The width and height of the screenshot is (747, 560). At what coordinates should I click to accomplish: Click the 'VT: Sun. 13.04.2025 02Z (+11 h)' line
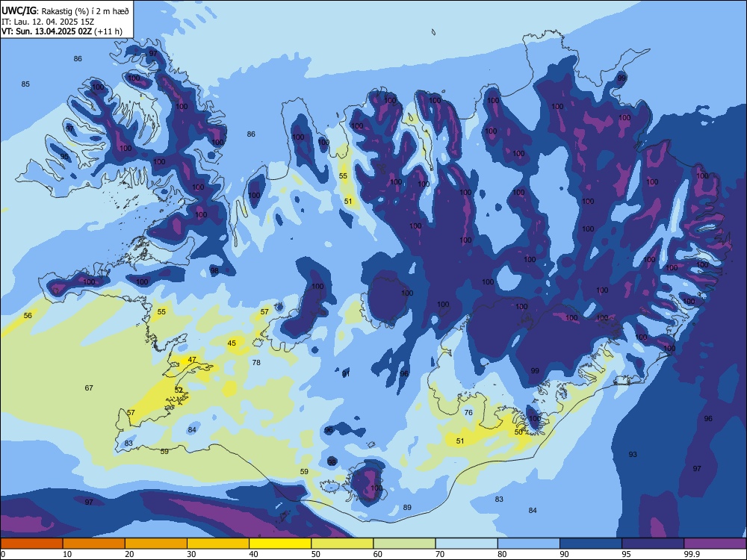[62, 31]
